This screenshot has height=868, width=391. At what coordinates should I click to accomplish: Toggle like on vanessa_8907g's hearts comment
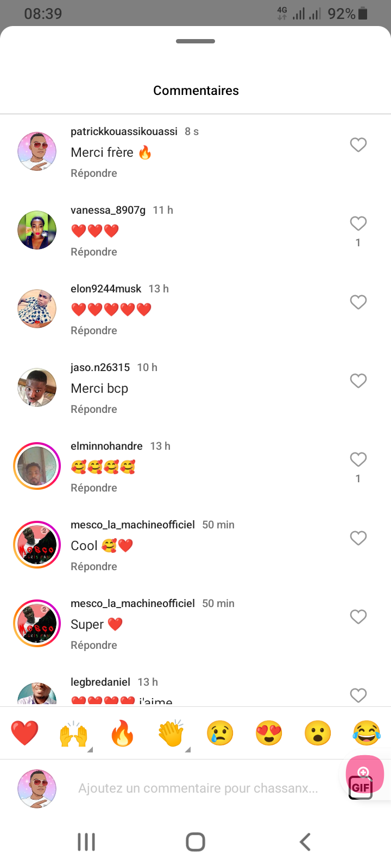[358, 224]
